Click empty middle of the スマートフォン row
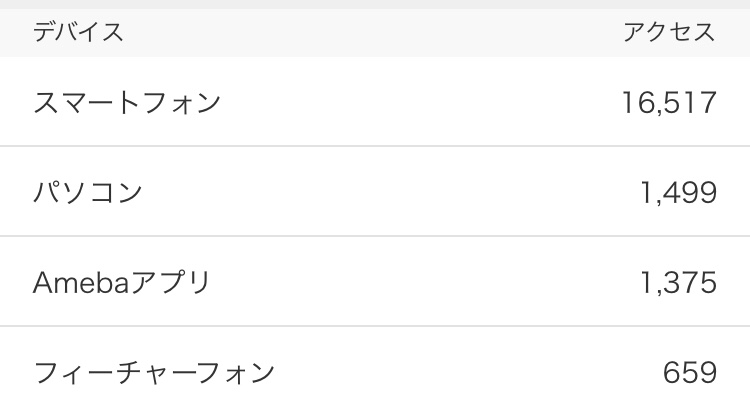This screenshot has height=413, width=750. (x=400, y=102)
